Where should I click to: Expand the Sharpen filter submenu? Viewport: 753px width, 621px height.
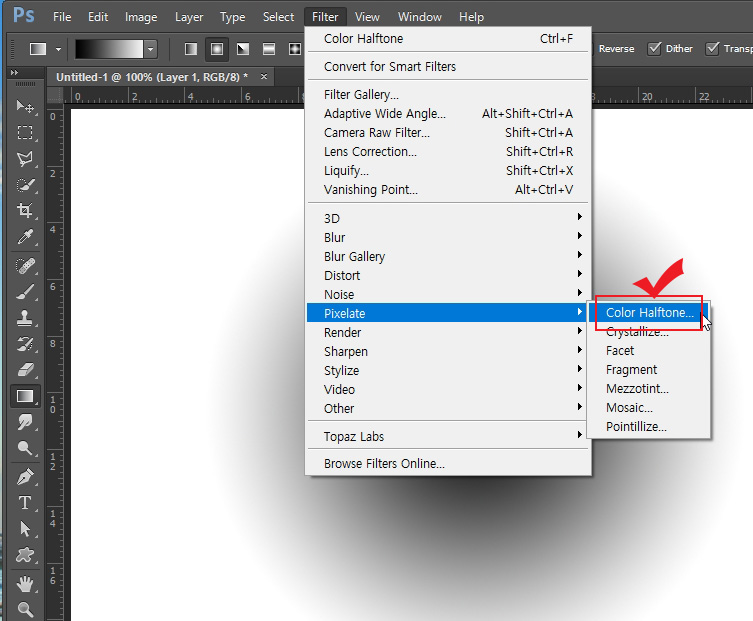click(449, 352)
